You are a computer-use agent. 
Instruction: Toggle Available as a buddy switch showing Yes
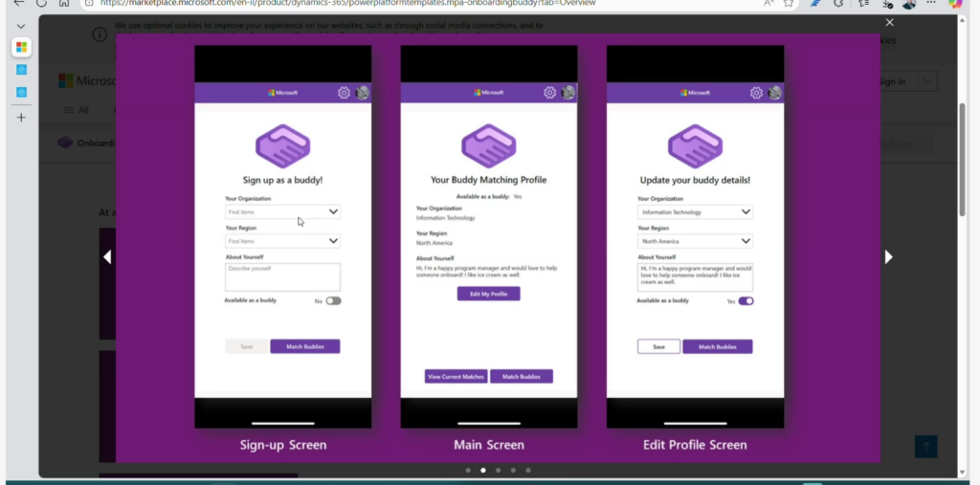coord(746,300)
